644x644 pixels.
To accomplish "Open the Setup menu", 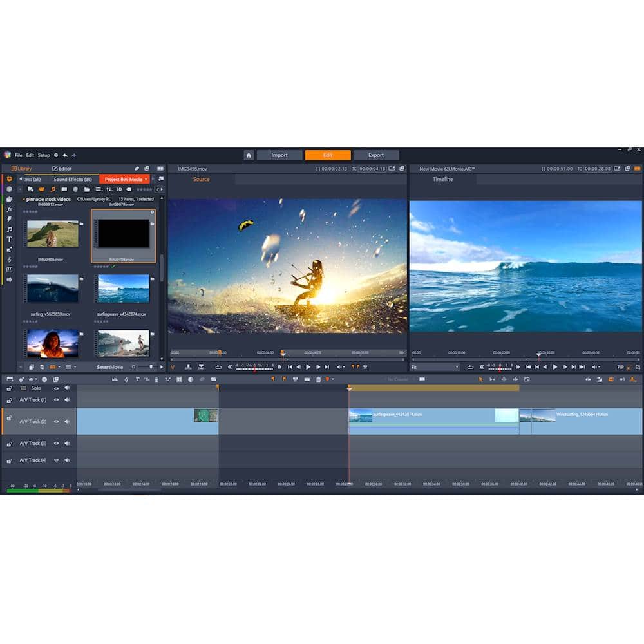I will pyautogui.click(x=43, y=155).
